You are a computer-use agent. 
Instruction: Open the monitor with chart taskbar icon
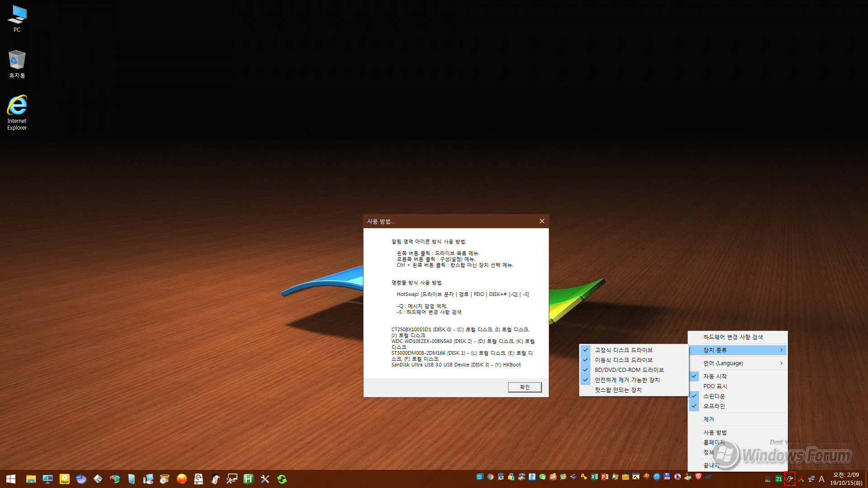[47, 479]
